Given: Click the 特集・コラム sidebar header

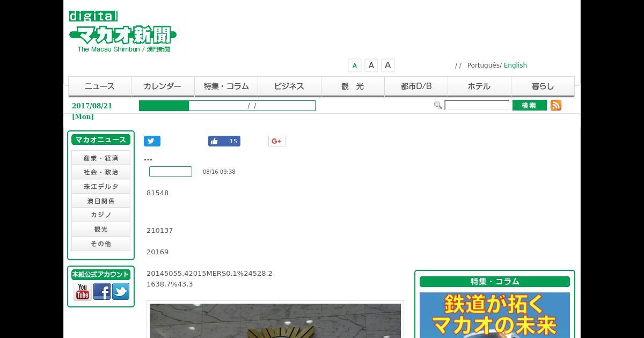Looking at the screenshot, I should [495, 282].
